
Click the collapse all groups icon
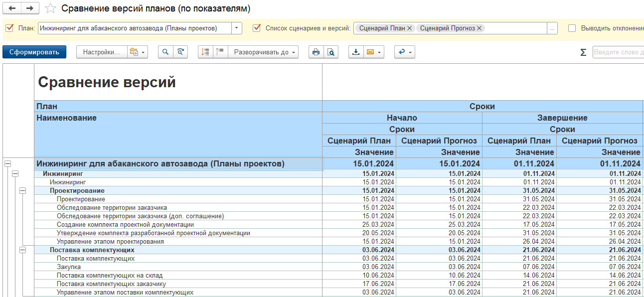tap(220, 52)
